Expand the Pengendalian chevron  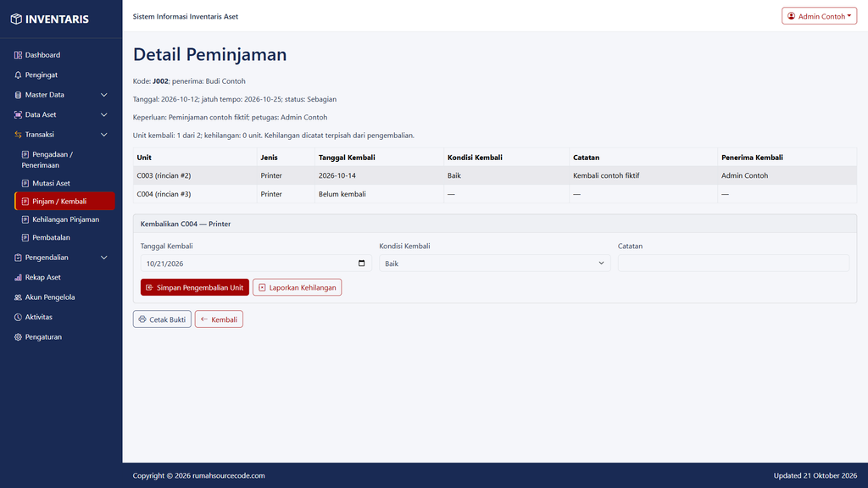click(103, 258)
